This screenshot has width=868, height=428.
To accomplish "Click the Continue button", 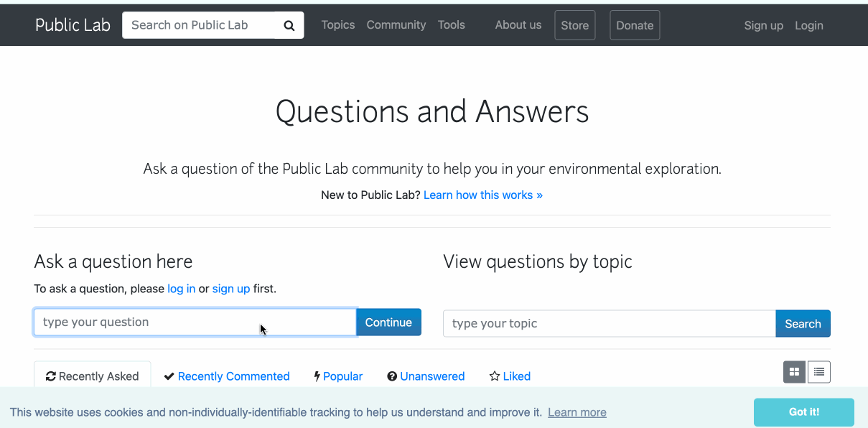I will point(388,322).
